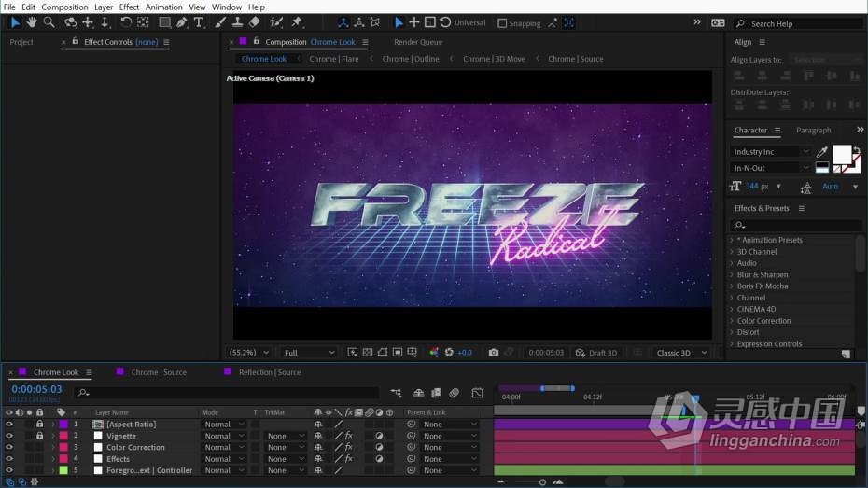The height and width of the screenshot is (488, 868).
Task: Switch to Reflection | Source timeline tab
Action: [x=270, y=372]
